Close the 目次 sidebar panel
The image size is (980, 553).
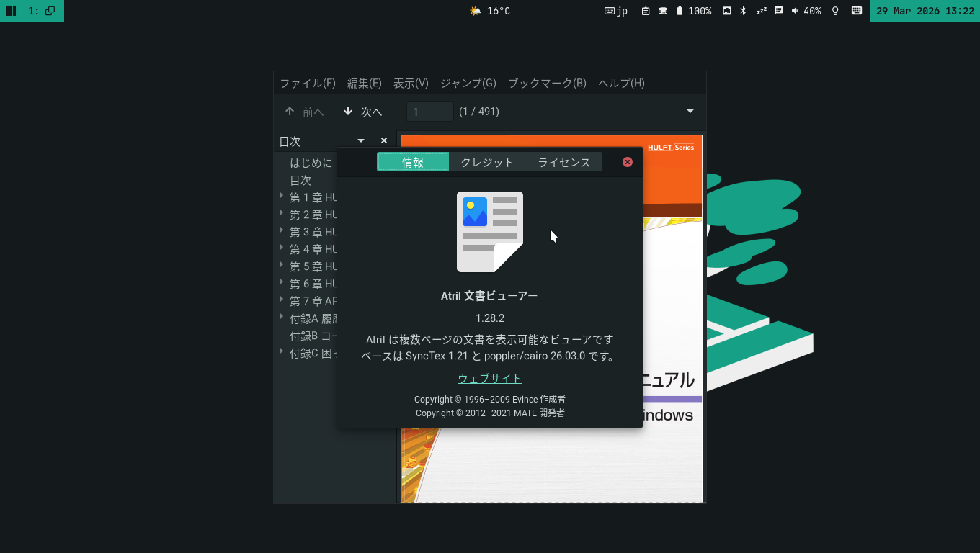pyautogui.click(x=384, y=141)
